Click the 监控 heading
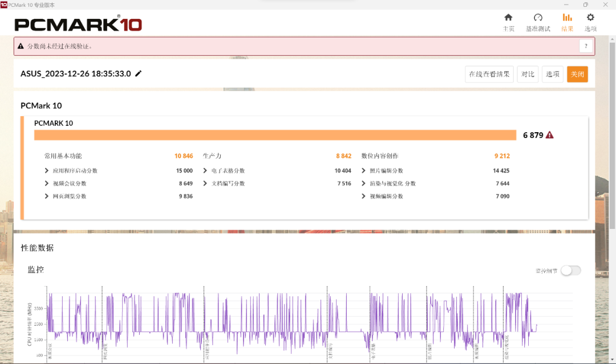The image size is (616, 364). point(36,269)
